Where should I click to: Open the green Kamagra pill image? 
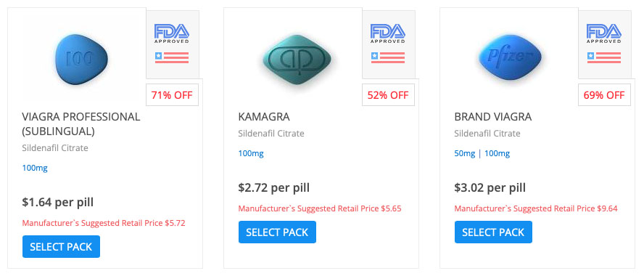(x=297, y=60)
